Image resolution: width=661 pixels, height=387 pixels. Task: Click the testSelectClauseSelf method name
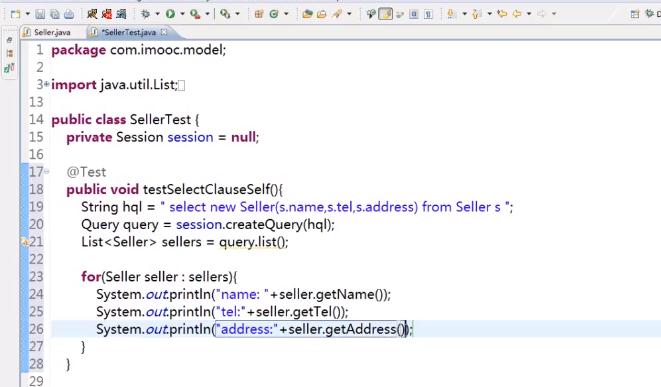206,189
